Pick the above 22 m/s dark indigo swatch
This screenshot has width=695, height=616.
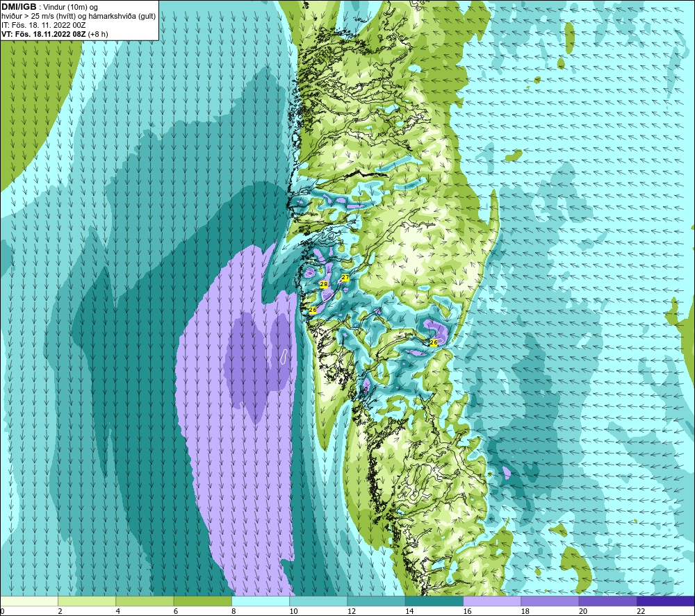665,601
